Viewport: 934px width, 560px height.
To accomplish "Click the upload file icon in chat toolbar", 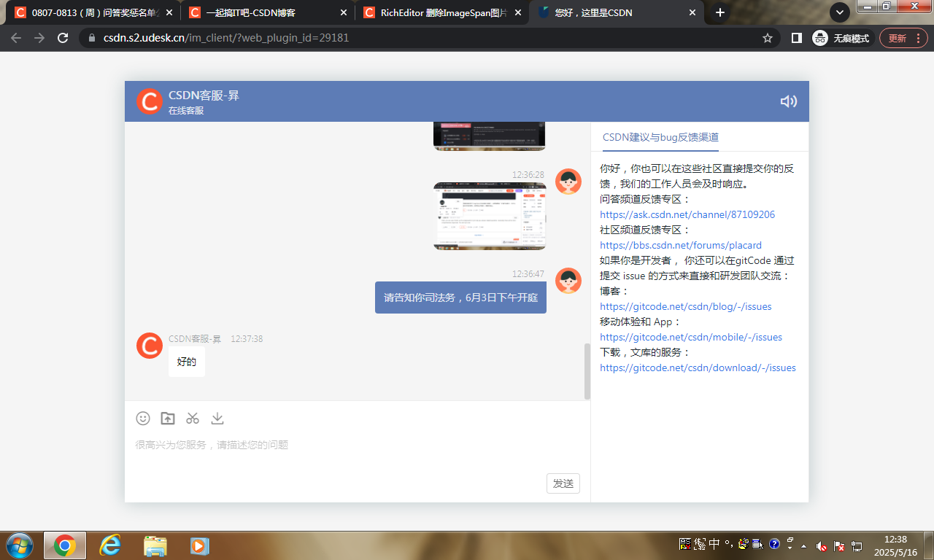I will (168, 418).
